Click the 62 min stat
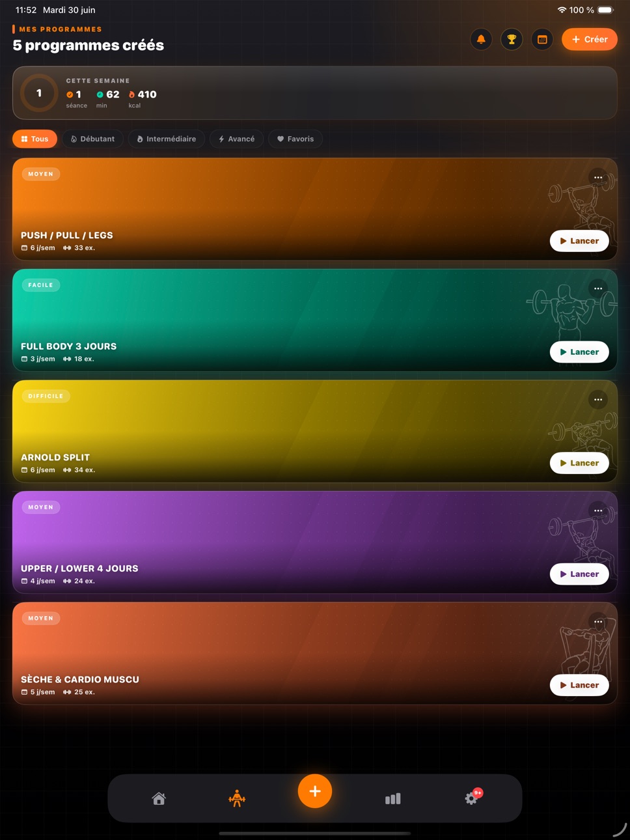This screenshot has height=840, width=630. [x=108, y=98]
